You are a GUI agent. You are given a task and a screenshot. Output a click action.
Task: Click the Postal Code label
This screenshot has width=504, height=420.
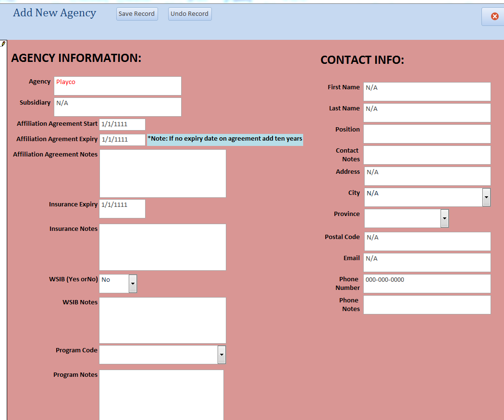click(342, 237)
